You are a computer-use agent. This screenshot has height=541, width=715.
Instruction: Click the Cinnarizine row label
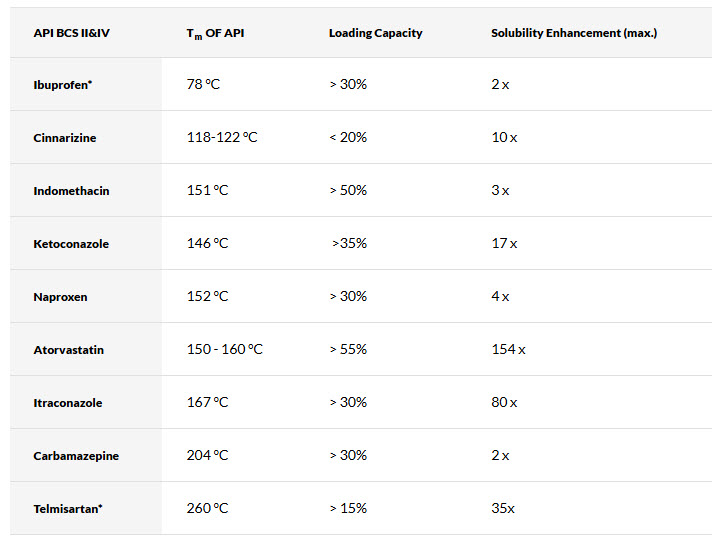[64, 138]
